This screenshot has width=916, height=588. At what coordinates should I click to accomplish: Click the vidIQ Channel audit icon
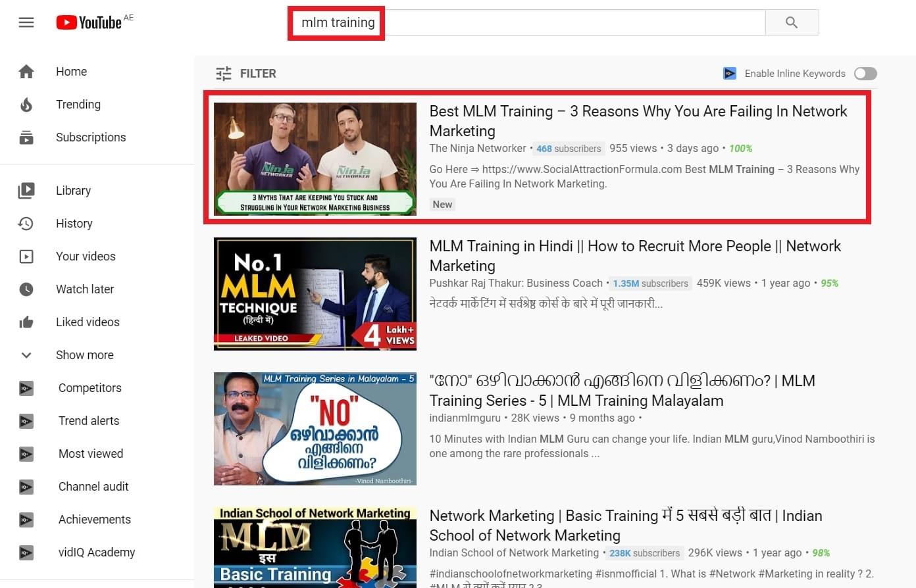pyautogui.click(x=26, y=487)
